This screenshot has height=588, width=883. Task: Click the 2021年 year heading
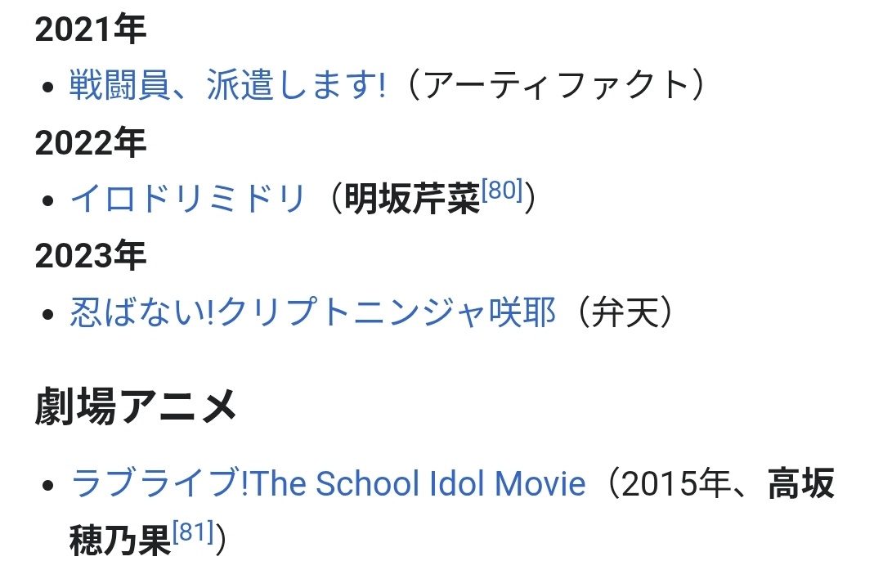[x=91, y=29]
